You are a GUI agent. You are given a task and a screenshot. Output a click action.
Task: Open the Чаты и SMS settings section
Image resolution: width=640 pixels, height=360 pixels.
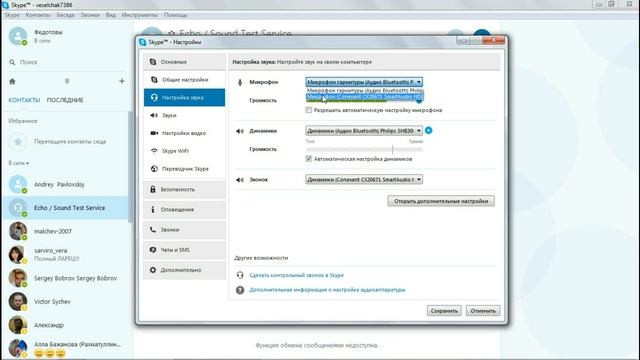pos(184,250)
